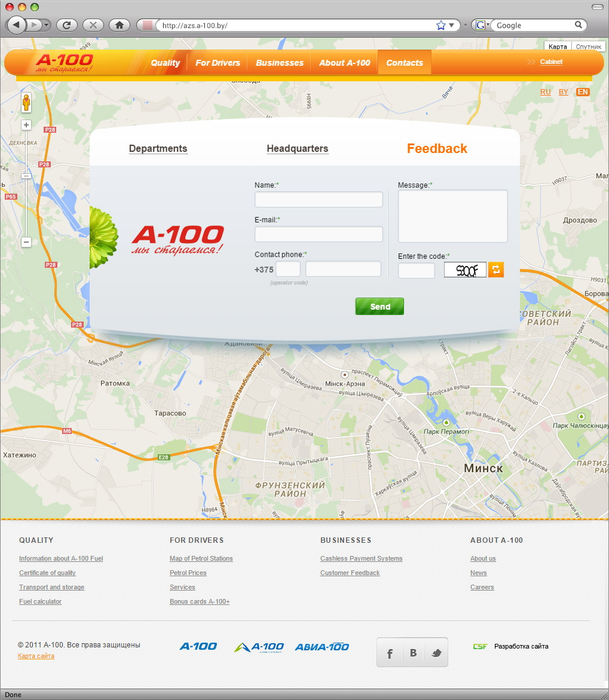
Task: Switch map to Карта view
Action: click(x=558, y=47)
